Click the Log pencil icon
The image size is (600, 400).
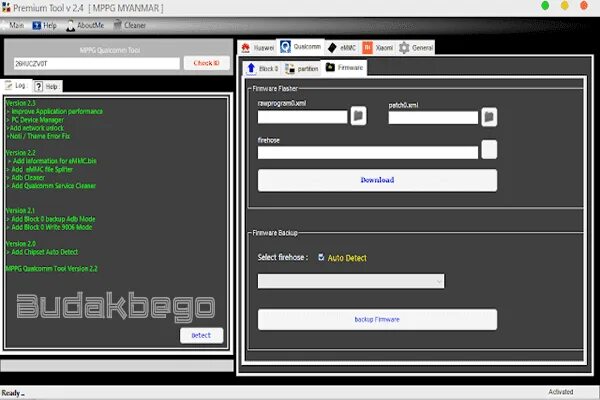click(8, 85)
